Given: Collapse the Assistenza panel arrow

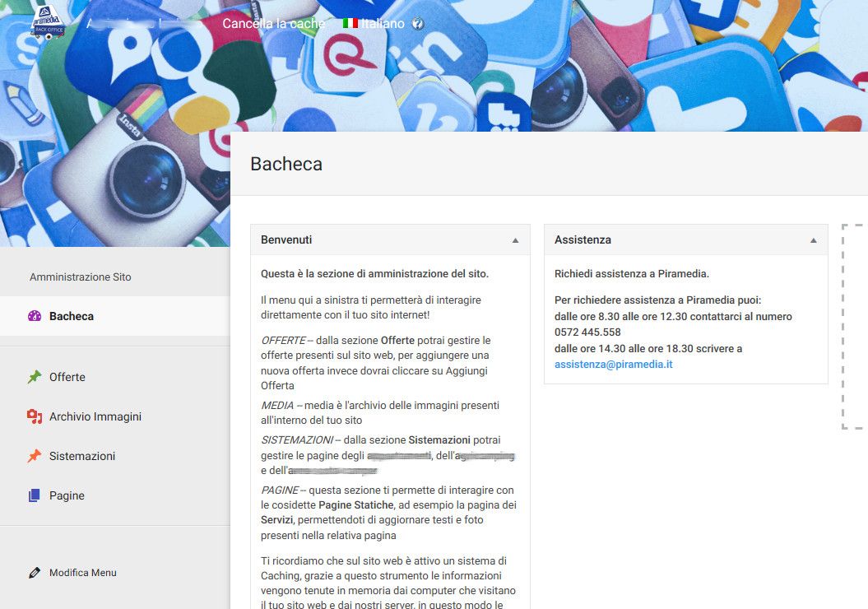Looking at the screenshot, I should pos(813,240).
